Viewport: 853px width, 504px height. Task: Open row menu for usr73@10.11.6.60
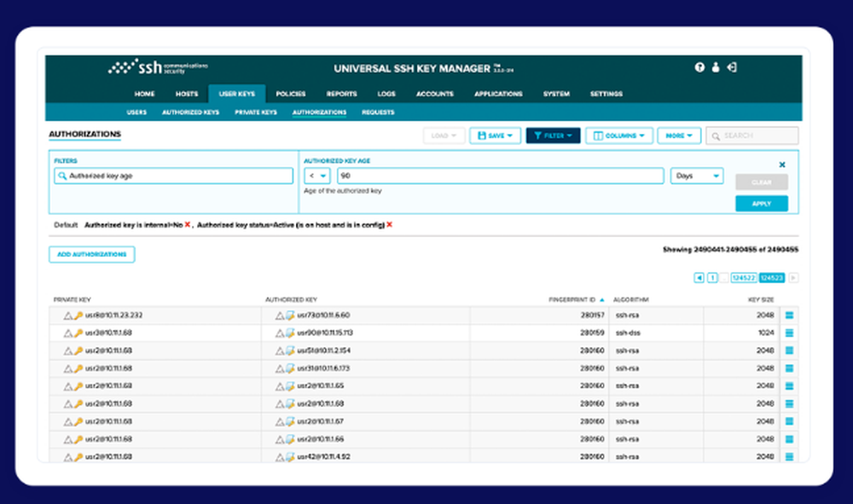789,316
